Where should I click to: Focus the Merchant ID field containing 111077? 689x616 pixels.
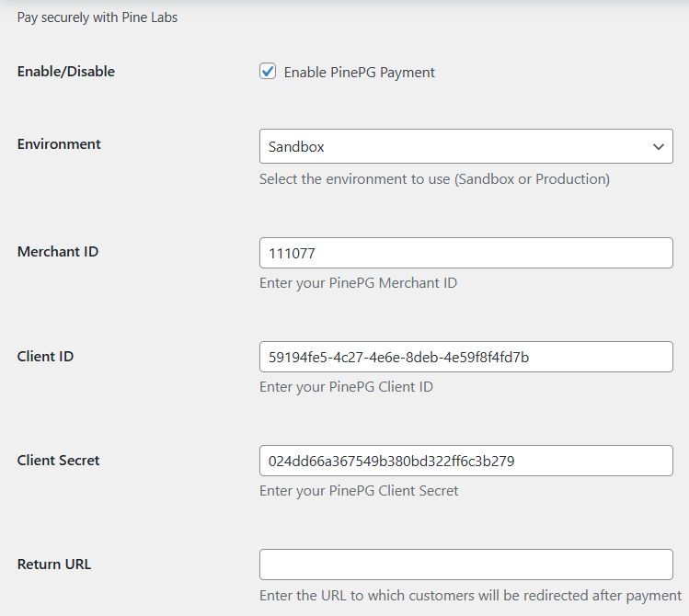(465, 253)
